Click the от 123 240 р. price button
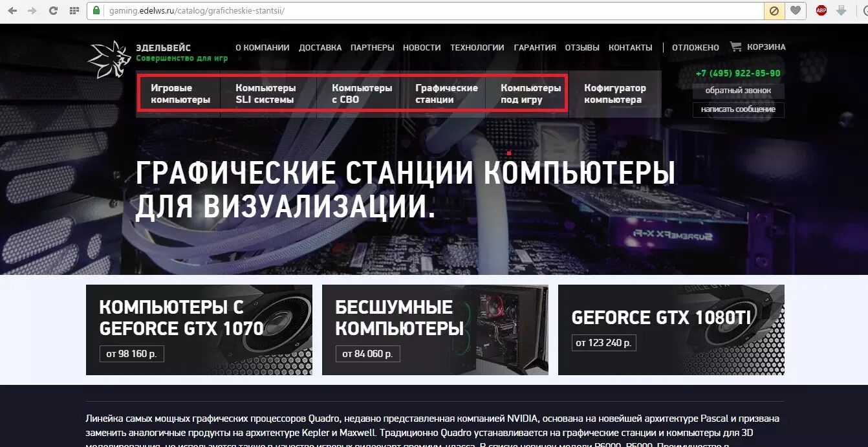 coord(604,343)
